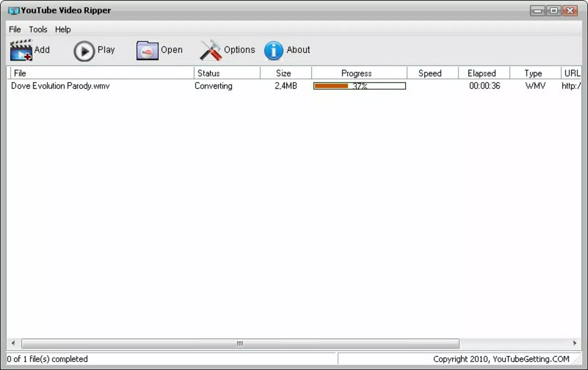This screenshot has height=370, width=588.
Task: Click the Play circle icon
Action: tap(84, 51)
